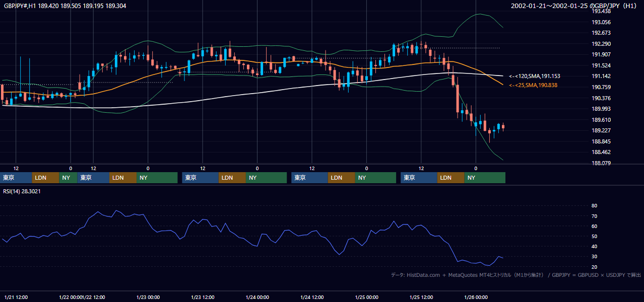Click price axis value 188.462
Image resolution: width=644 pixels, height=302 pixels.
601,152
